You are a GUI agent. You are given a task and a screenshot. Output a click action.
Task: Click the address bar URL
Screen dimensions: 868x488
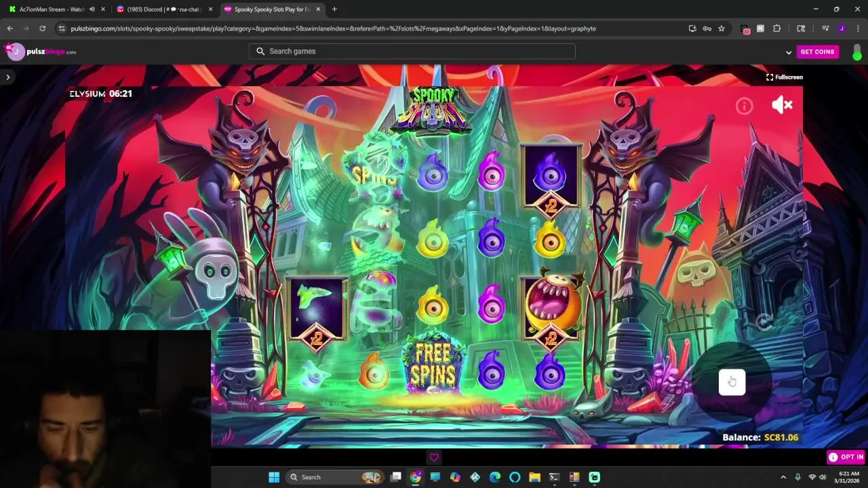[333, 28]
